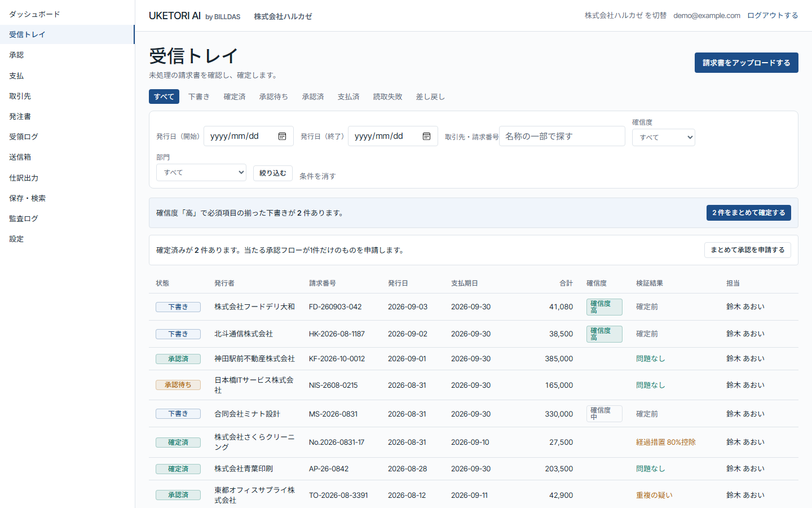Click the UKETORI AI logo text
812x508 pixels.
click(x=175, y=16)
